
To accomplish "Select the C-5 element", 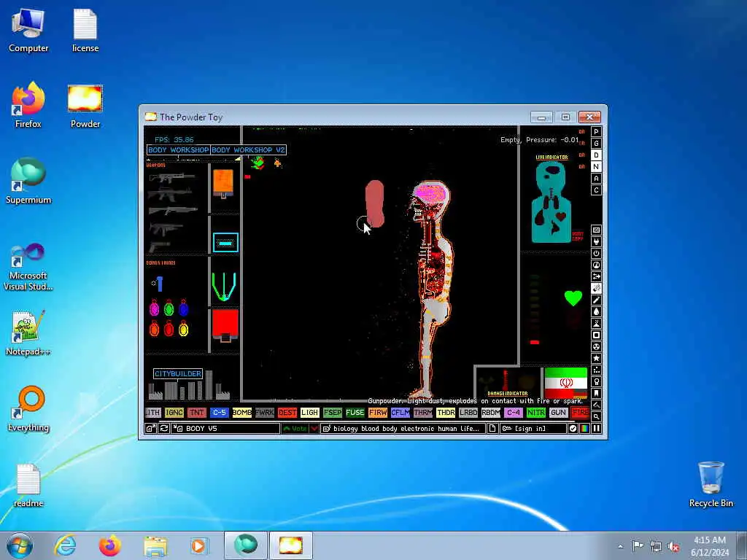I will [x=219, y=413].
